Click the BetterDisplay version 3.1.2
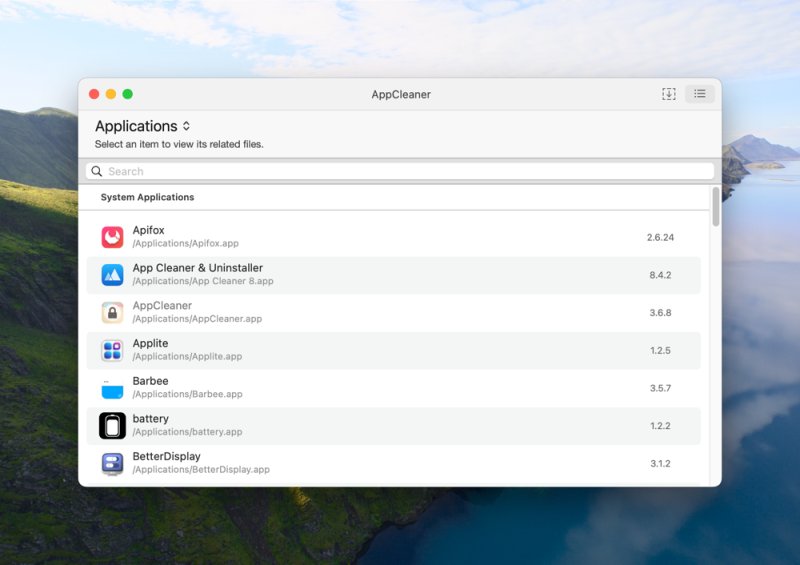800x565 pixels. (660, 463)
